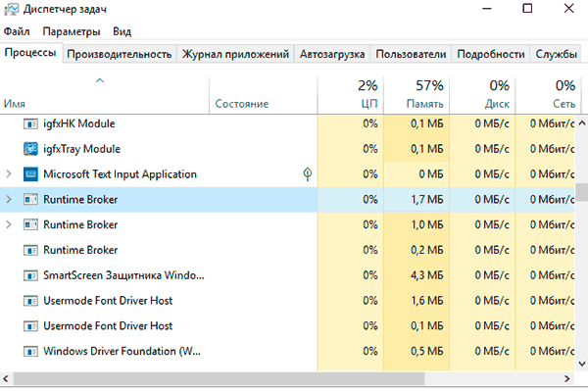Click the SmartScreen Защитника Windows process icon
Viewport: 588px width, 391px height.
point(30,275)
